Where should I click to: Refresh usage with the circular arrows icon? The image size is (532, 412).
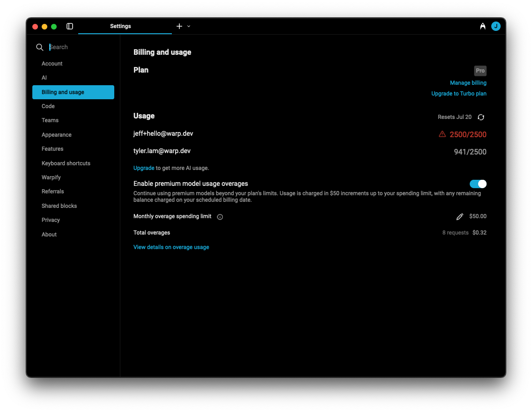[480, 117]
